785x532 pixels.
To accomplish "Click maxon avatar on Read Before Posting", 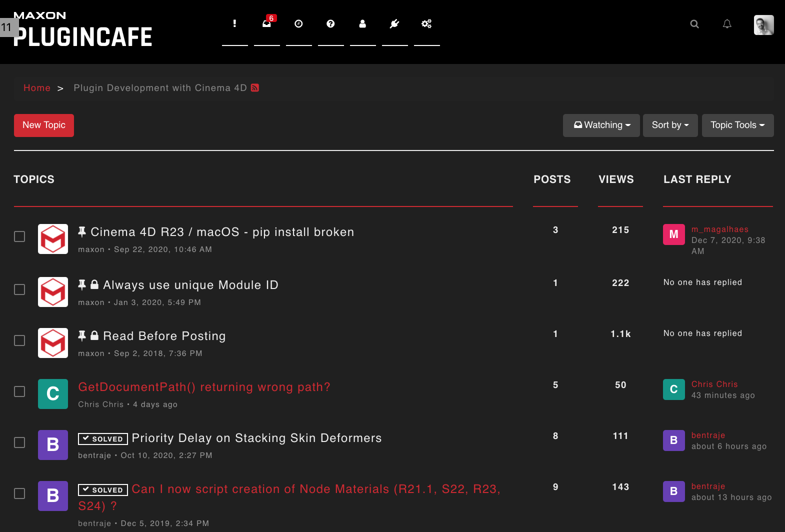I will click(x=53, y=343).
